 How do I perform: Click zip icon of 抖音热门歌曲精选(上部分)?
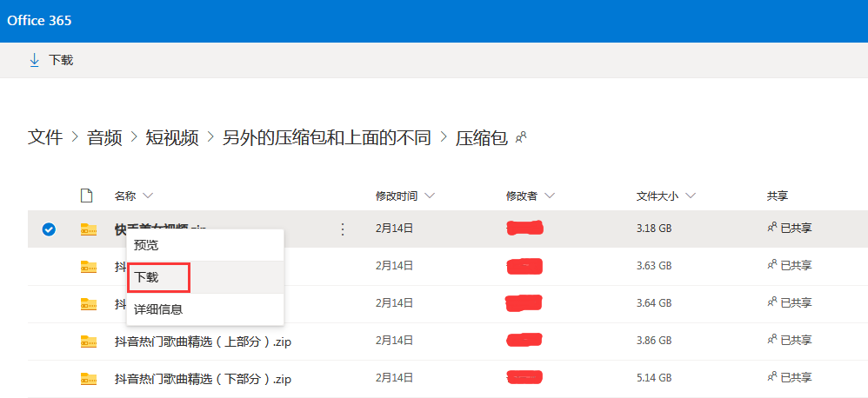coord(89,342)
